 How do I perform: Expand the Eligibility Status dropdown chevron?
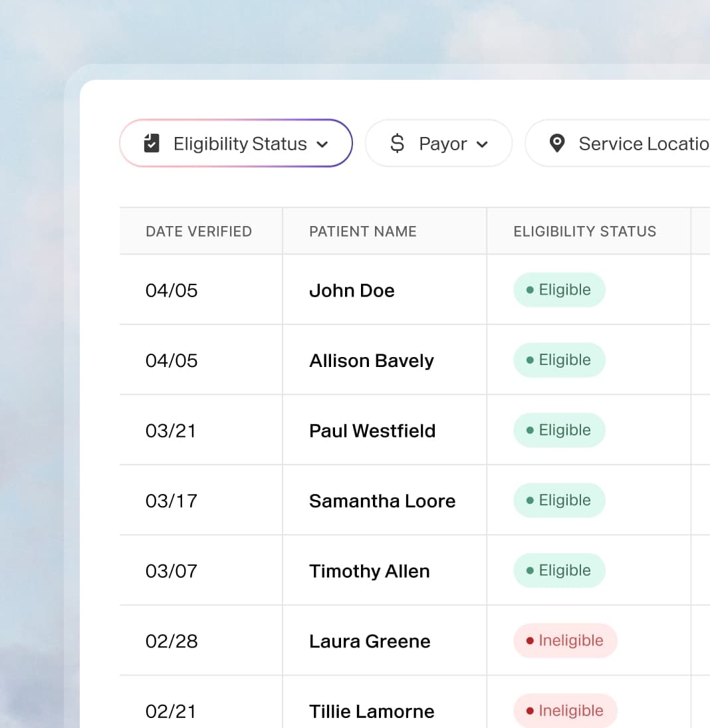pyautogui.click(x=322, y=144)
